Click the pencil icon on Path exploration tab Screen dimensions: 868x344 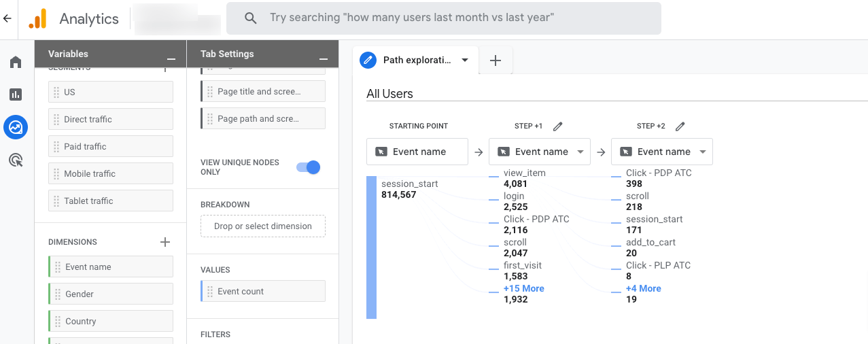[x=368, y=60]
